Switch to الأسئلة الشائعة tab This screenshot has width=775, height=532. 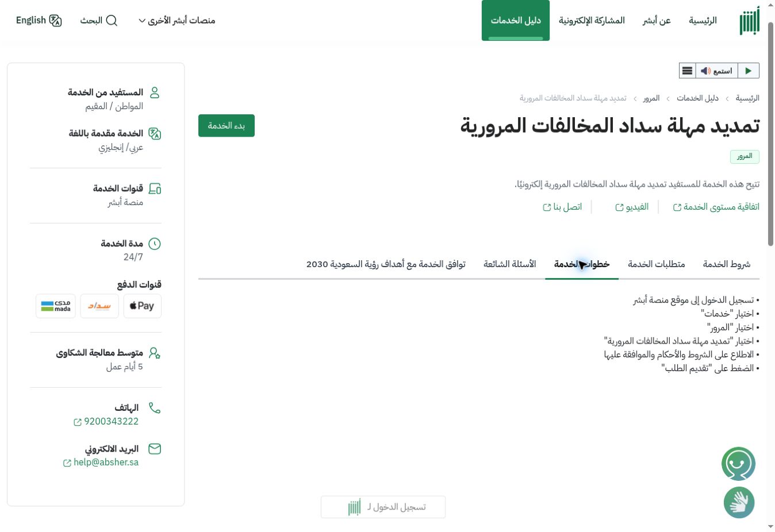coord(510,264)
